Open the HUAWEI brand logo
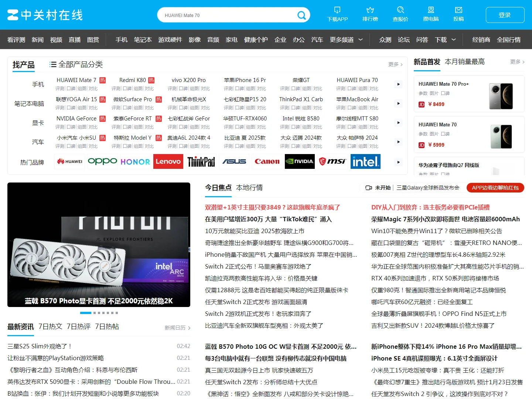 (x=70, y=161)
